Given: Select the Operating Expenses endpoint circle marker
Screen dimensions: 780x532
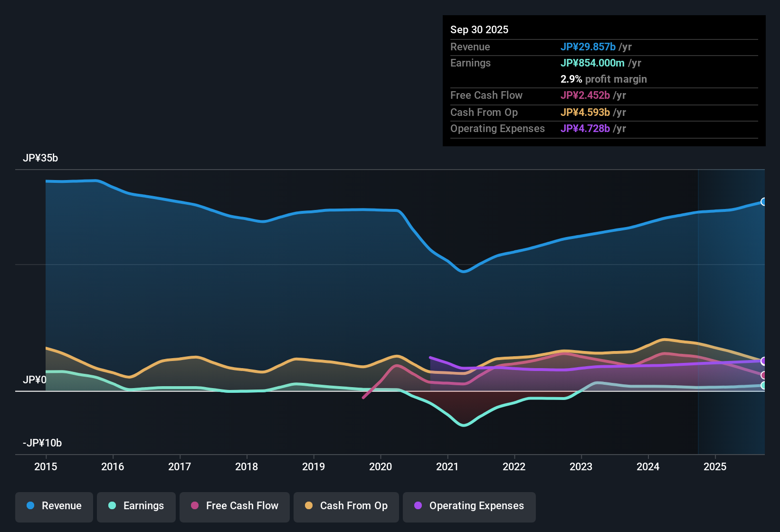Looking at the screenshot, I should pyautogui.click(x=764, y=361).
